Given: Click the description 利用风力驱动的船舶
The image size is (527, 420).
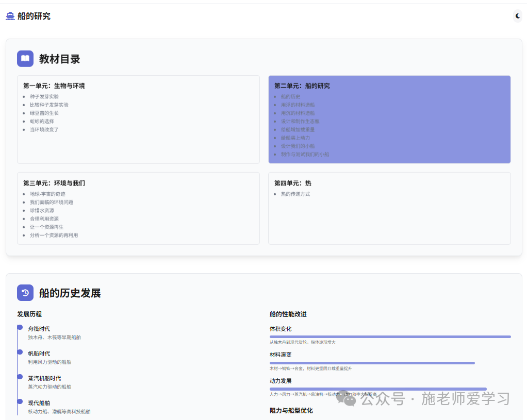Looking at the screenshot, I should click(x=50, y=362).
